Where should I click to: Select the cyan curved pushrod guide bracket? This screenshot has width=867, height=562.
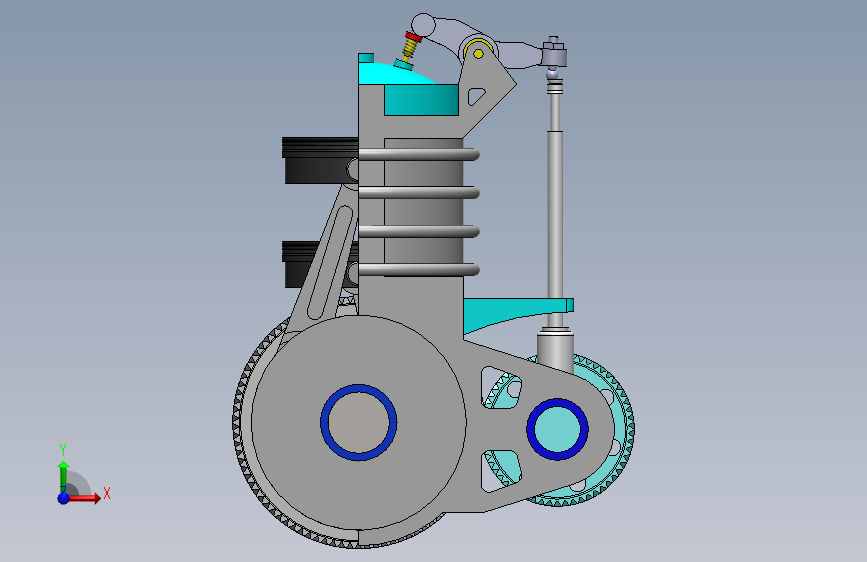coord(511,313)
